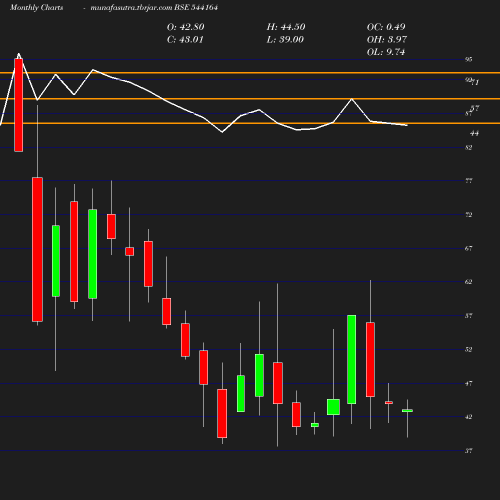Click the price axis label 62
The image size is (500, 500).
pos(469,282)
